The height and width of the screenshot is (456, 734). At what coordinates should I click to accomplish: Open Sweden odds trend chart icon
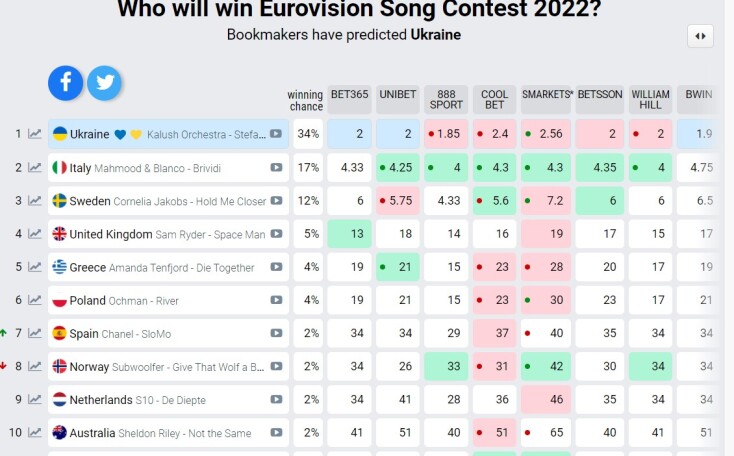[35, 201]
